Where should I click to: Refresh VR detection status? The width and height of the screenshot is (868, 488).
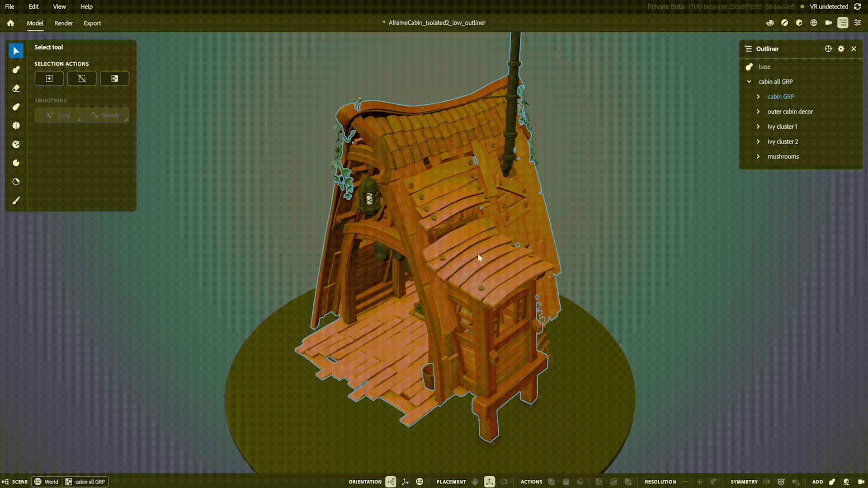[x=858, y=7]
